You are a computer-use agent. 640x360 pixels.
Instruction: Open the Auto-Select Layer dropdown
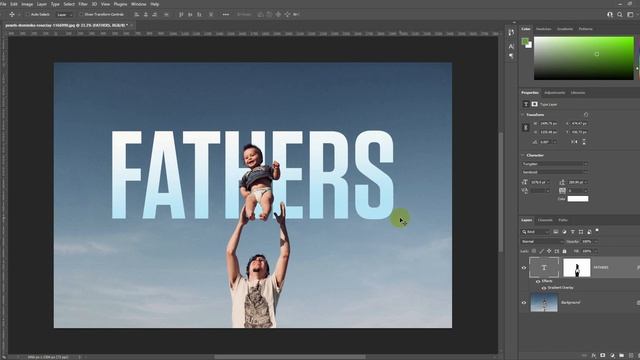click(x=64, y=14)
